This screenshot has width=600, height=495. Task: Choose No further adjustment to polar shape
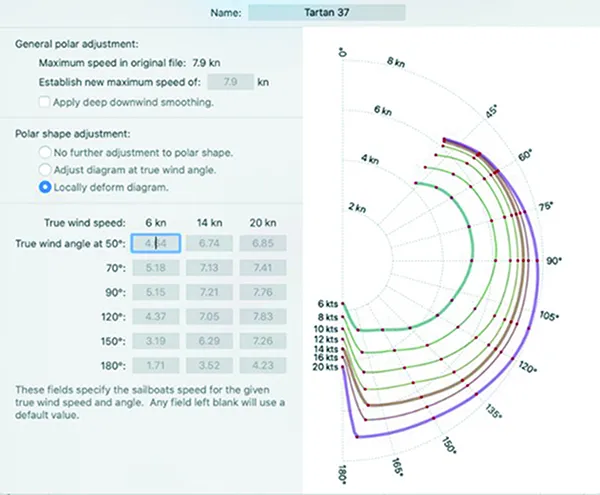[x=45, y=152]
